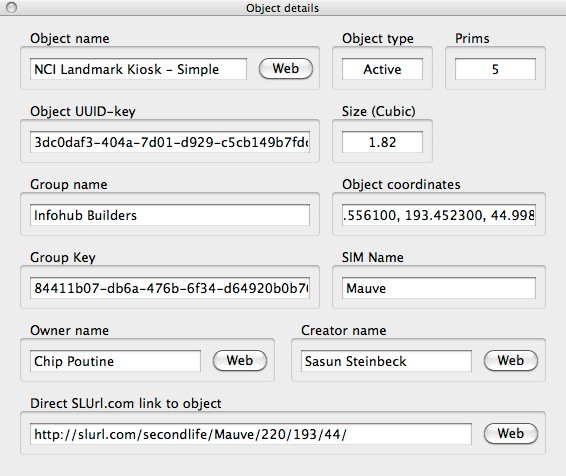Image resolution: width=566 pixels, height=476 pixels.
Task: Click the Object coordinates field
Action: point(439,215)
